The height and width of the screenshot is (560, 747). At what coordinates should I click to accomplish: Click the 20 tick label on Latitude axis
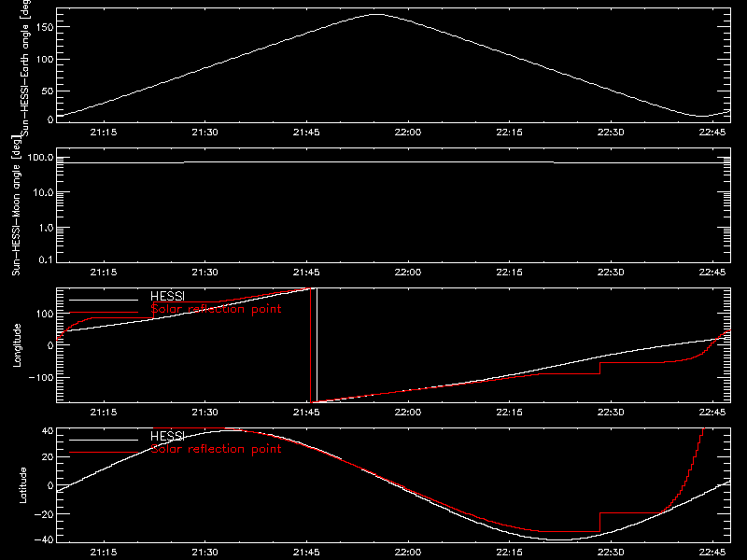[48, 457]
